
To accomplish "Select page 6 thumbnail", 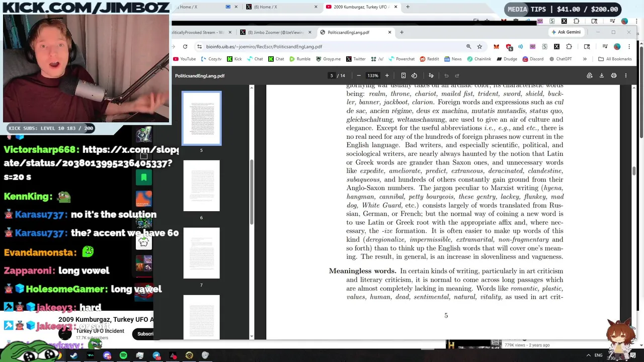I will click(x=201, y=186).
